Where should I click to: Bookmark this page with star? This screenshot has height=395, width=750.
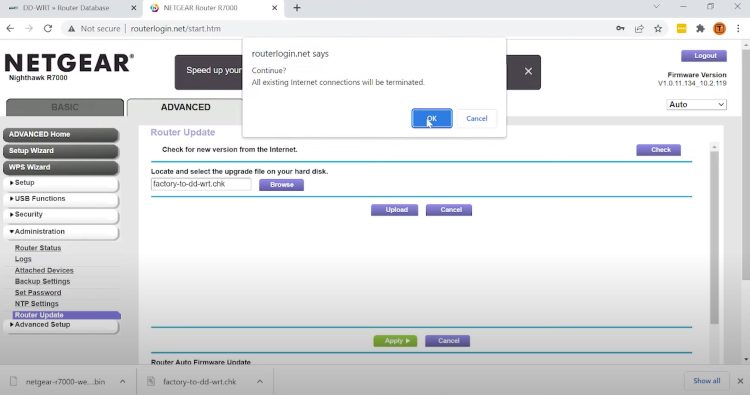pyautogui.click(x=658, y=29)
